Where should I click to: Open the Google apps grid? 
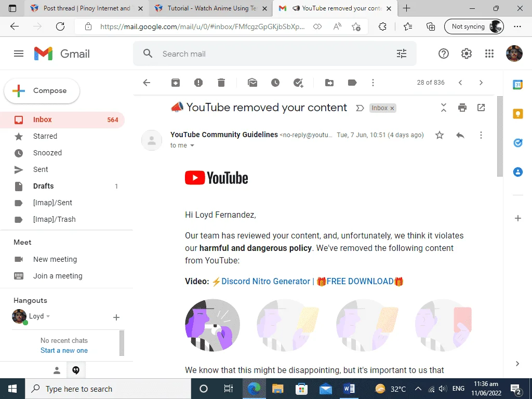pos(489,54)
